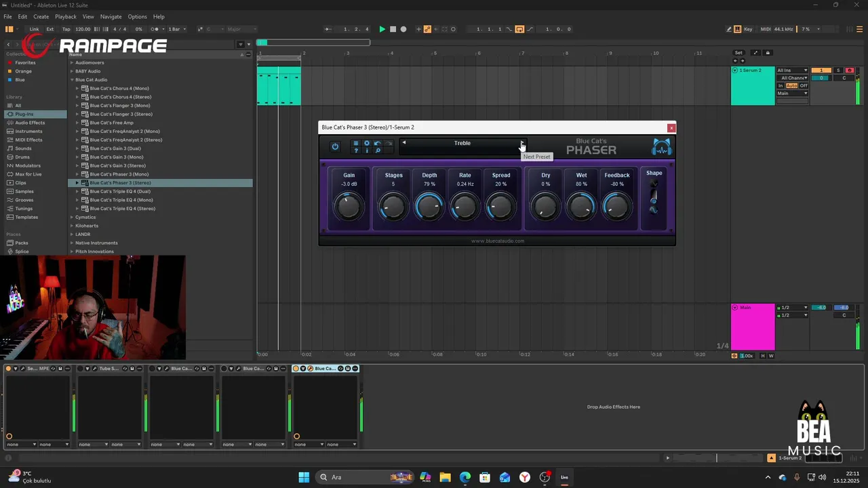Fold the 1 Serum 2 track with its arrow
This screenshot has height=488, width=868.
pos(735,70)
